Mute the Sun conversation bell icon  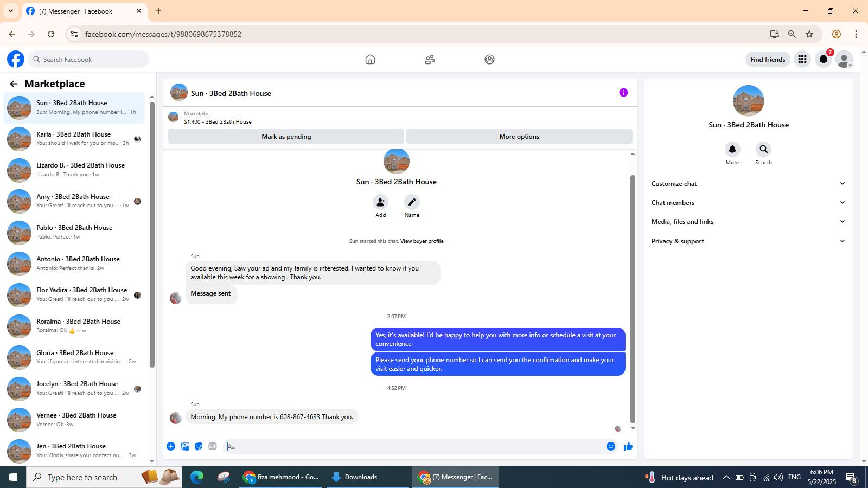point(732,149)
